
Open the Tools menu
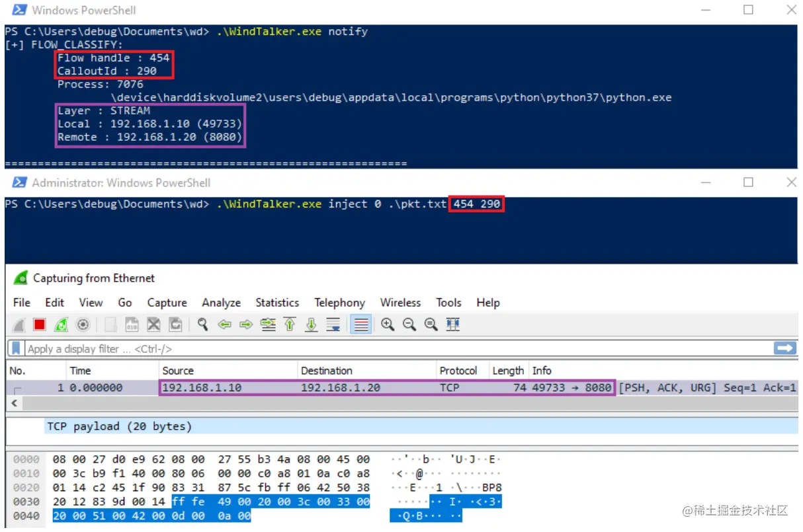(448, 302)
